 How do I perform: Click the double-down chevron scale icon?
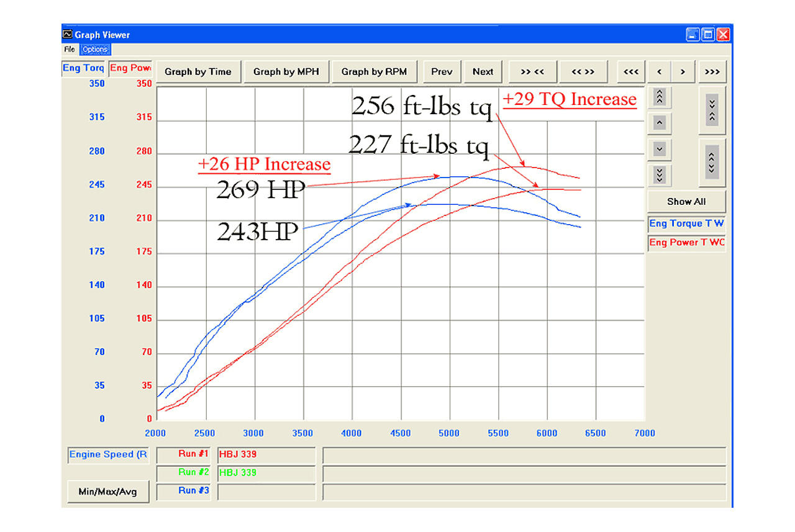pos(659,175)
